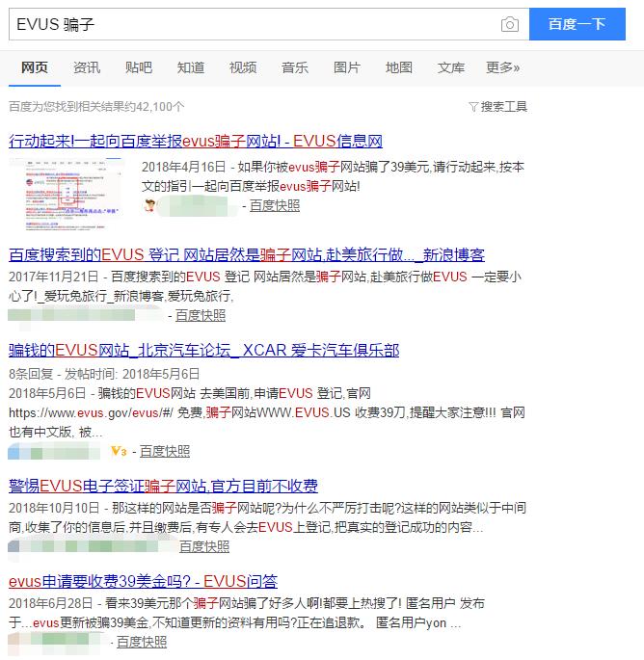This screenshot has height=660, width=644.
Task: Open the 地图 tab
Action: [x=399, y=67]
